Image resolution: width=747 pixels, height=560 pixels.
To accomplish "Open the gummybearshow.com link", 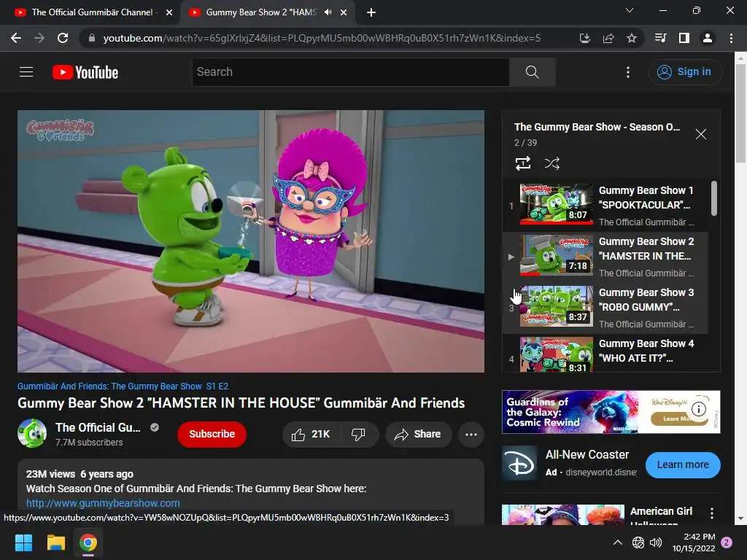I will [x=103, y=503].
